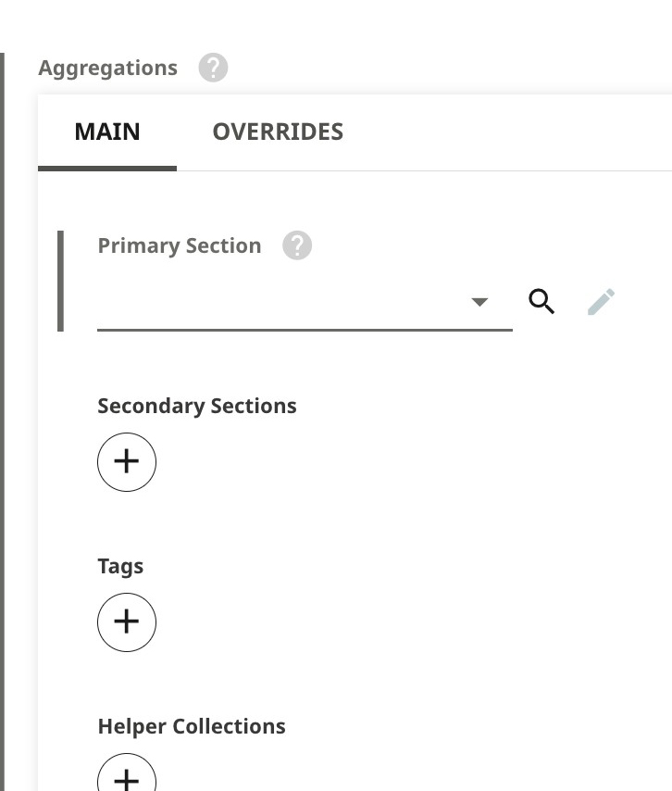
Task: Select the MAIN tab
Action: point(106,132)
